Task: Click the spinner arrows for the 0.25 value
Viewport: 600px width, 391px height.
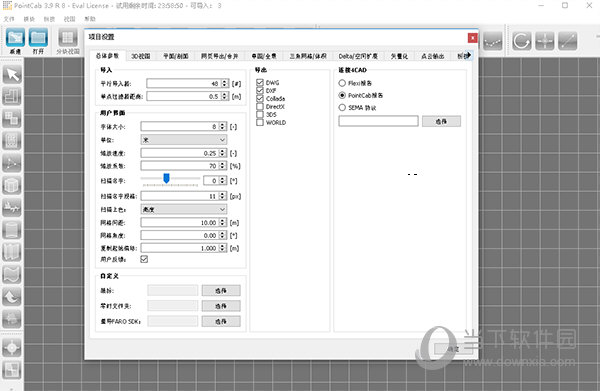Action: [x=223, y=153]
